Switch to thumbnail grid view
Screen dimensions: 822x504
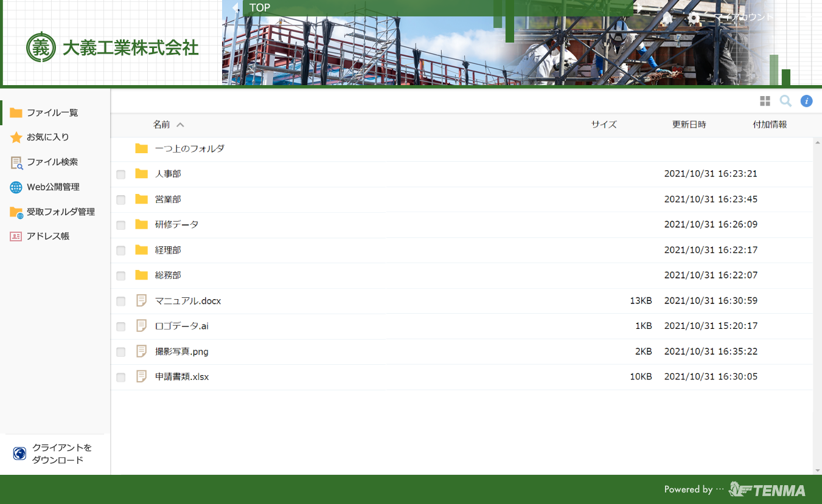(x=765, y=101)
